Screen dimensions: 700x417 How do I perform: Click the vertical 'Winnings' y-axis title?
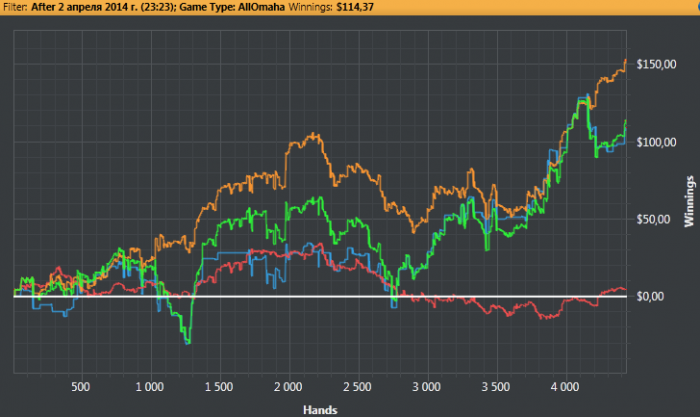tap(690, 201)
